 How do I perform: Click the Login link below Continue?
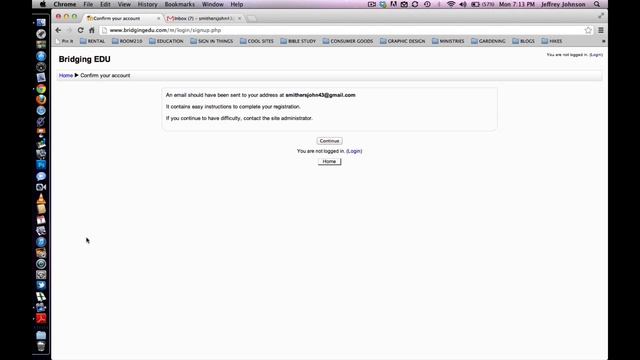coord(354,151)
